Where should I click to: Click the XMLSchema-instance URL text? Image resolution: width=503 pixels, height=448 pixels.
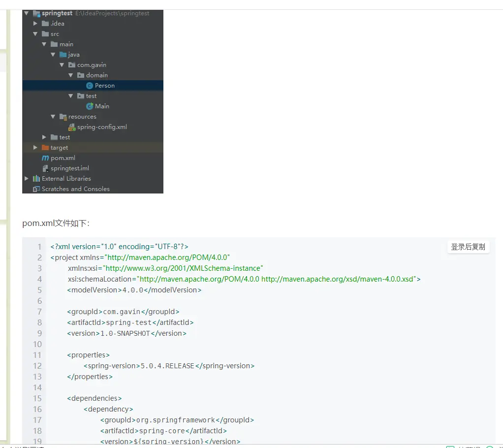tap(184, 268)
